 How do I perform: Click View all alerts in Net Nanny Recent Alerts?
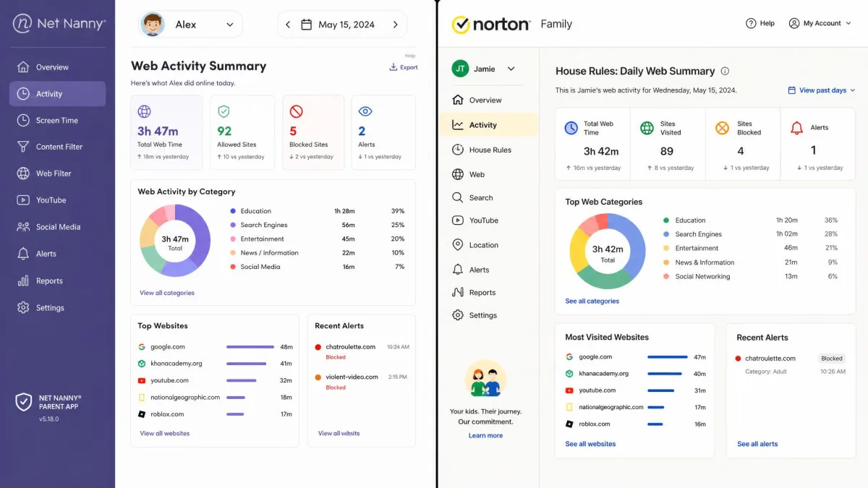pos(339,433)
